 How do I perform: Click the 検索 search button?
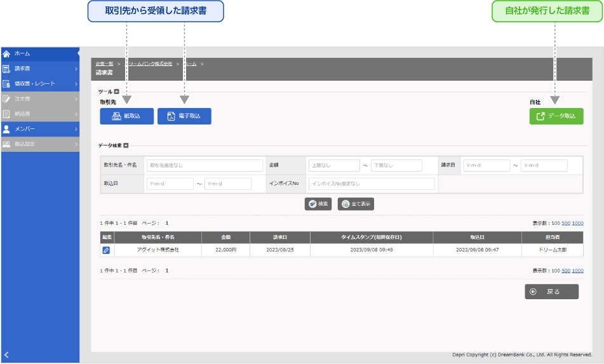click(318, 204)
